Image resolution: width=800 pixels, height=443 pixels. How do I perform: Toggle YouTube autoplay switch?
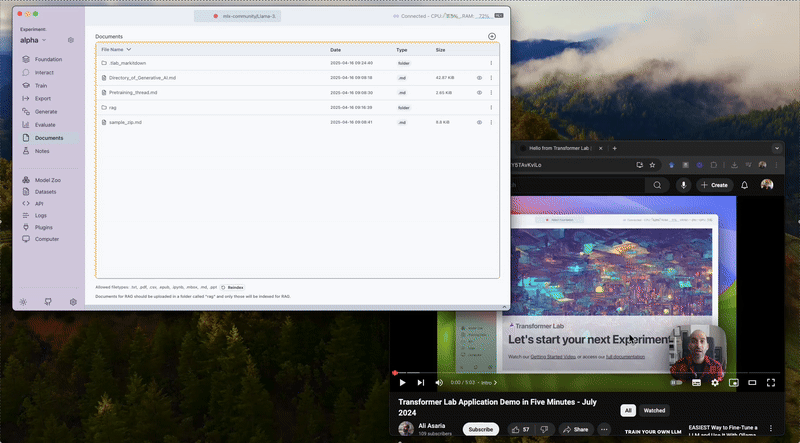click(677, 382)
